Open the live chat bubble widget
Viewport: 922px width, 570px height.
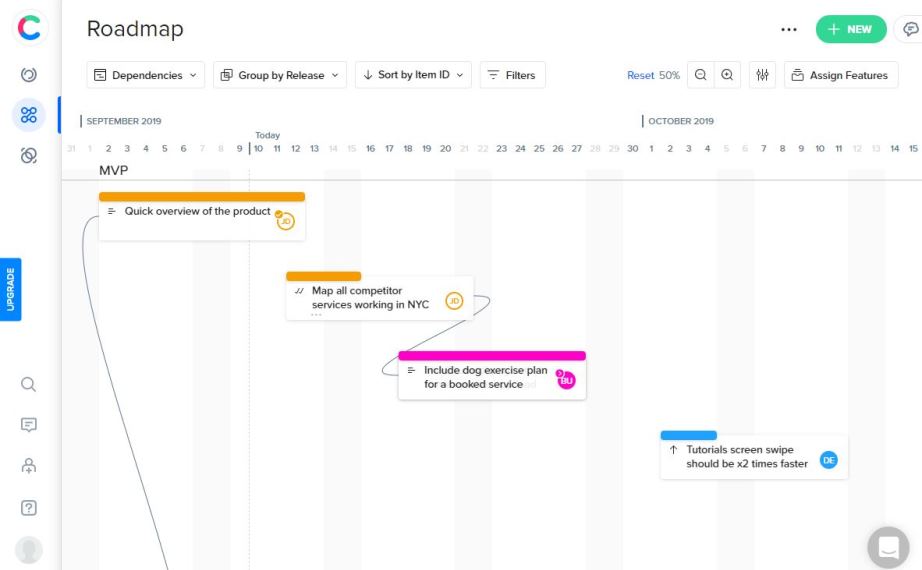[x=888, y=547]
